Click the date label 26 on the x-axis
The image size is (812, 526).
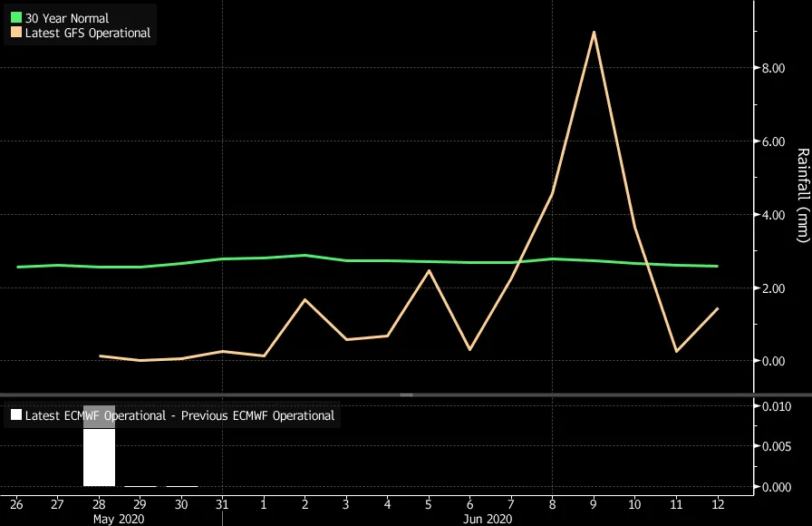pos(16,504)
